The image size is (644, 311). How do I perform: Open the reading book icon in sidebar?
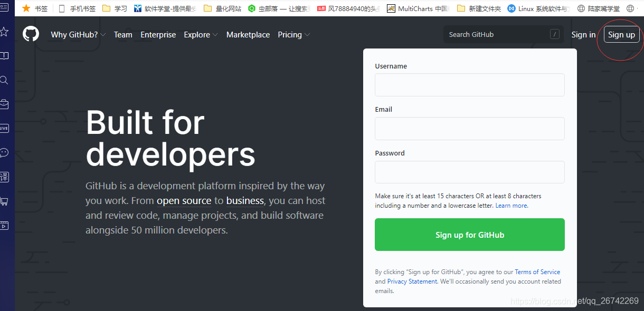click(4, 56)
